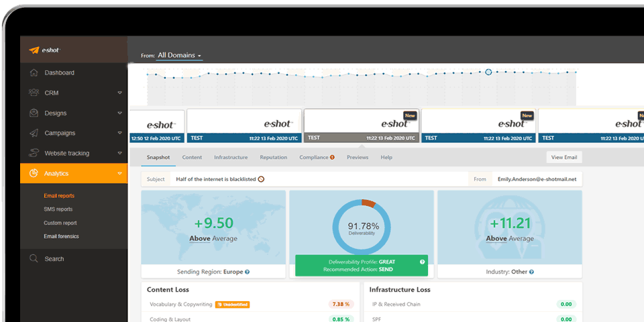Click the green Recommended Action SEND banner
The width and height of the screenshot is (644, 322).
362,266
